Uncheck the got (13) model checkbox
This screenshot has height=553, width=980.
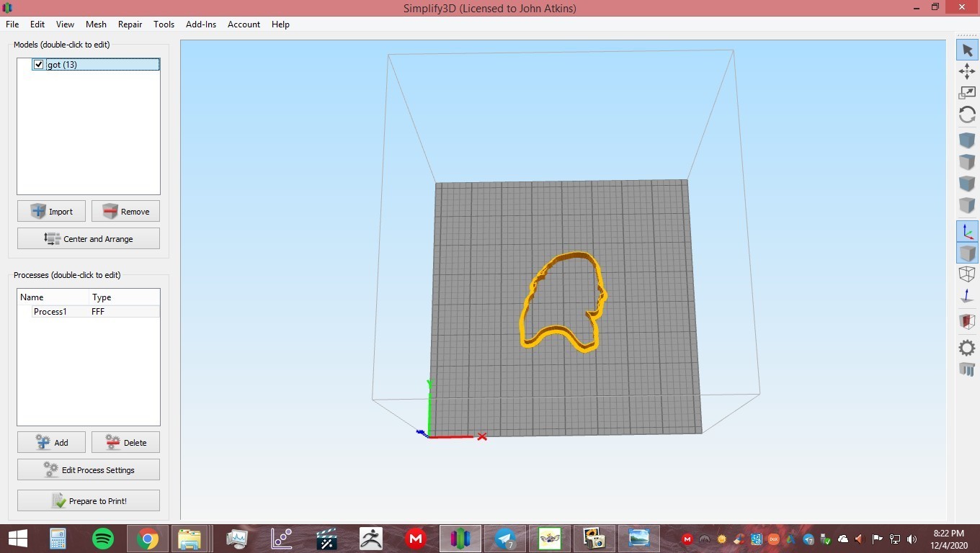pos(39,65)
